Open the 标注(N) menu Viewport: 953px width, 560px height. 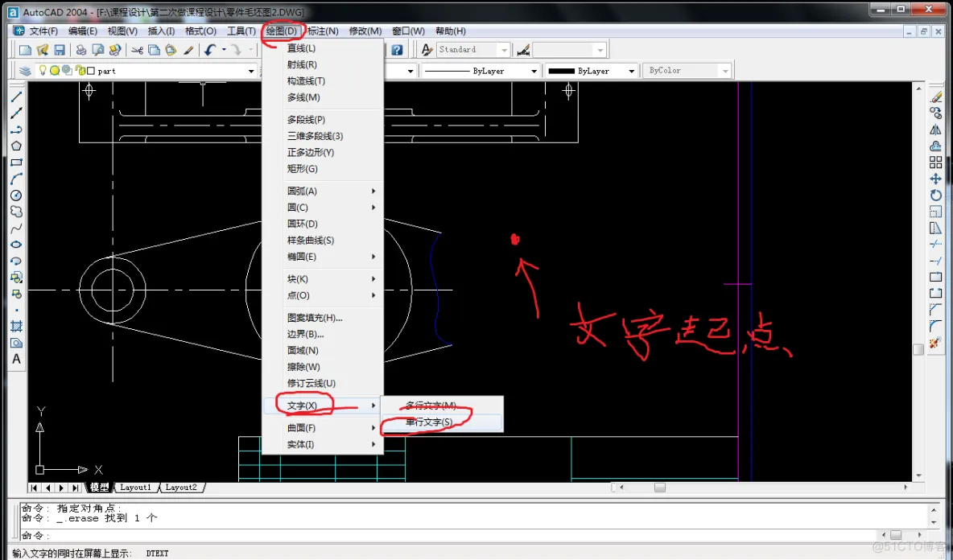point(323,31)
